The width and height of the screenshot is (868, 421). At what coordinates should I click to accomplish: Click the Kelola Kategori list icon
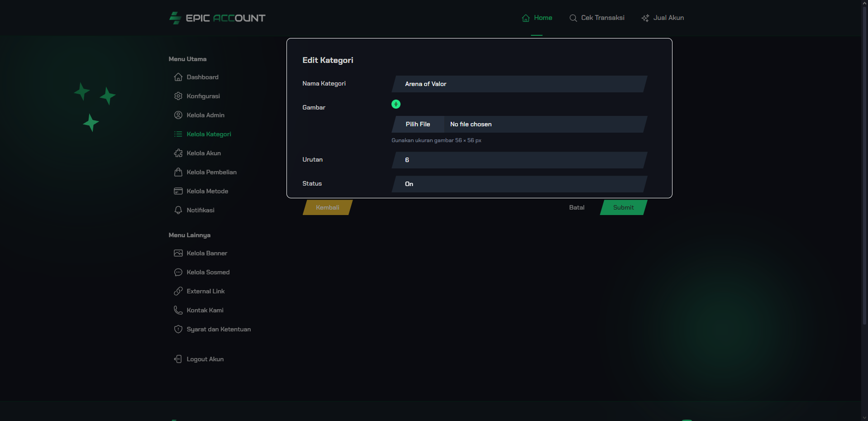pyautogui.click(x=178, y=134)
